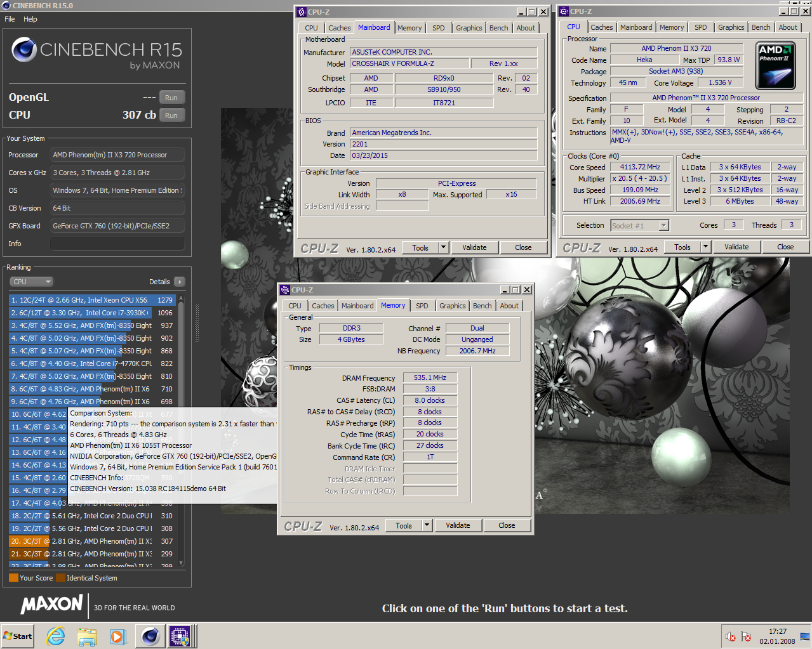Select ranking row 2 Core i7-3930K
This screenshot has height=649, width=812.
(x=93, y=313)
